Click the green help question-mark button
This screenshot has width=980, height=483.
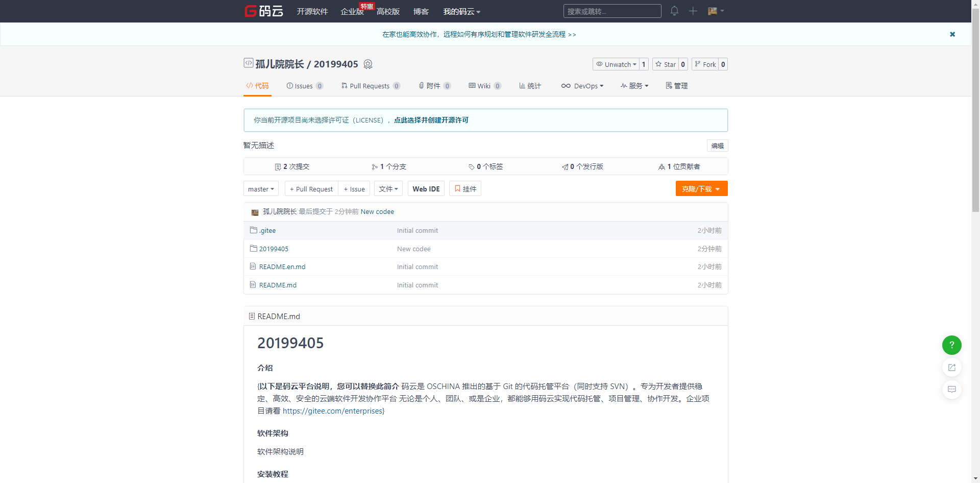pos(952,345)
